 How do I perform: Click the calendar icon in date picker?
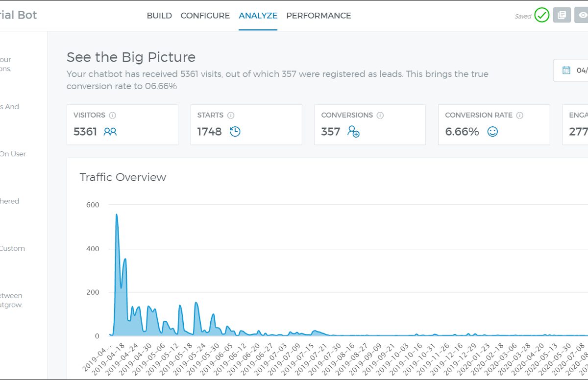tap(566, 70)
